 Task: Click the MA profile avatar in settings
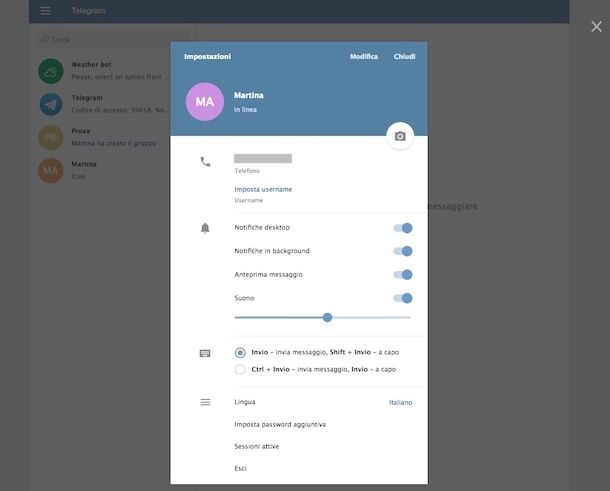click(205, 102)
